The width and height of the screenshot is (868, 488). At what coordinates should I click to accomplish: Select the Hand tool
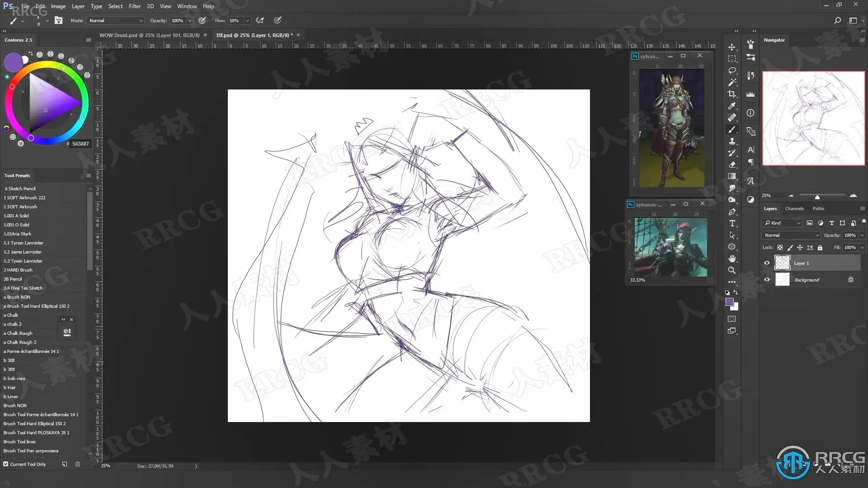[x=732, y=258]
